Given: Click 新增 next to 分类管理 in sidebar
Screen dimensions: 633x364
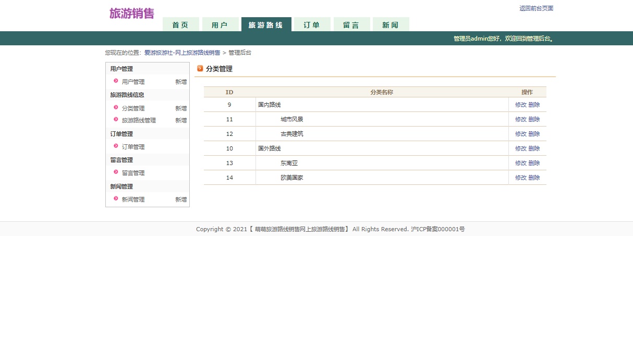Looking at the screenshot, I should pyautogui.click(x=180, y=108).
